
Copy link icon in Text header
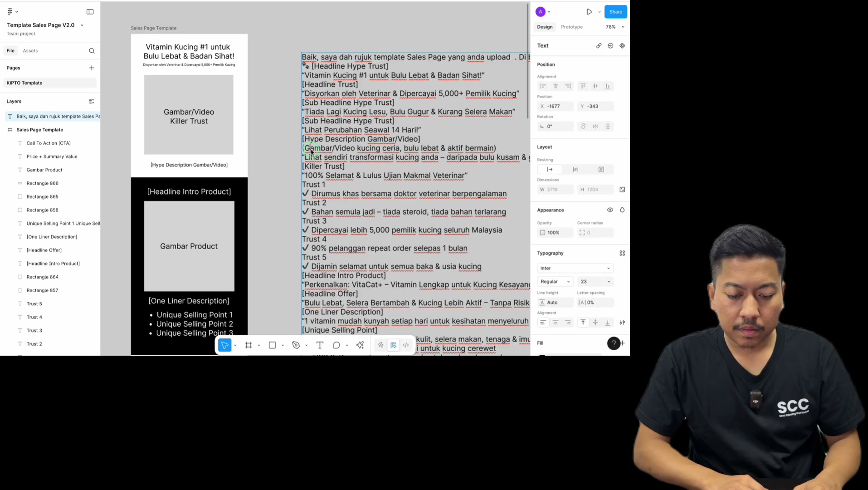point(599,46)
